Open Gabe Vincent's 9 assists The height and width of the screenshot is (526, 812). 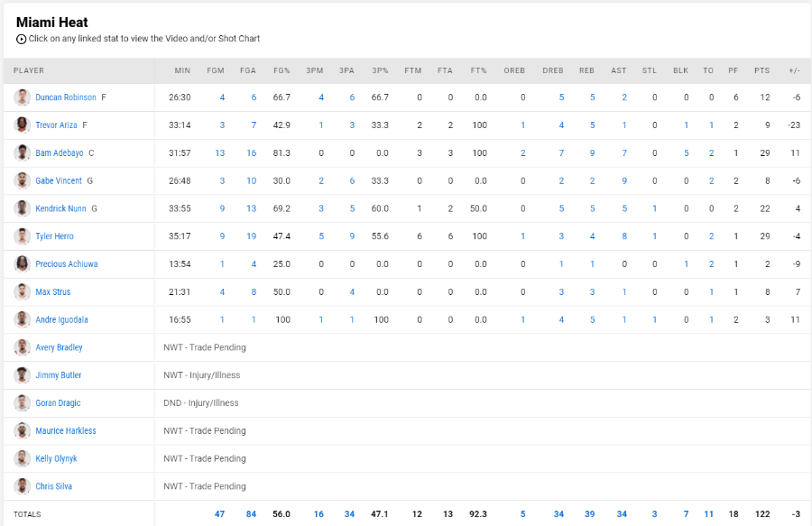coord(624,180)
